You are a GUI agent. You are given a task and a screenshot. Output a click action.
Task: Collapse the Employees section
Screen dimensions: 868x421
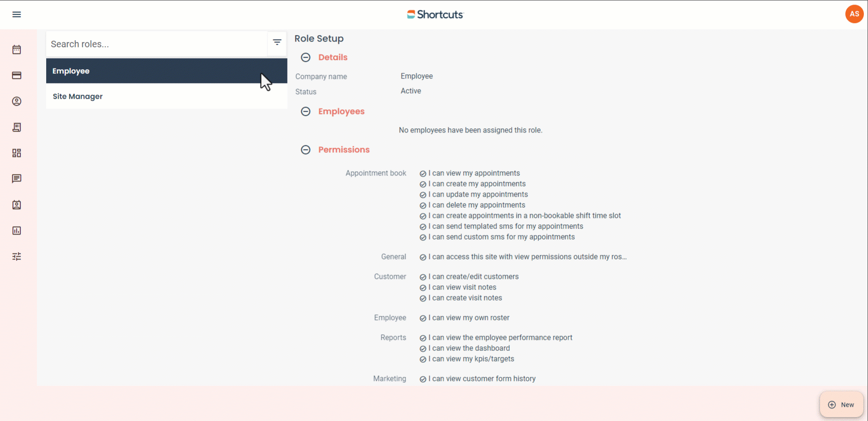tap(306, 111)
